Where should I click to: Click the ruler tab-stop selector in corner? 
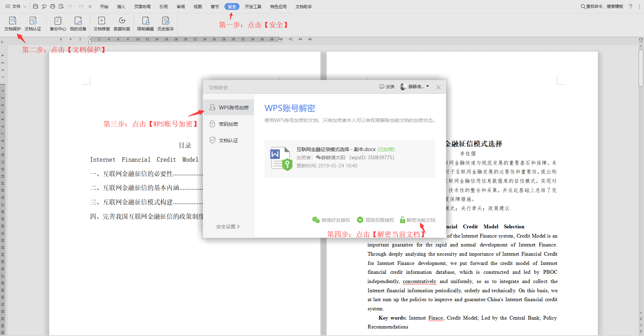2,42
